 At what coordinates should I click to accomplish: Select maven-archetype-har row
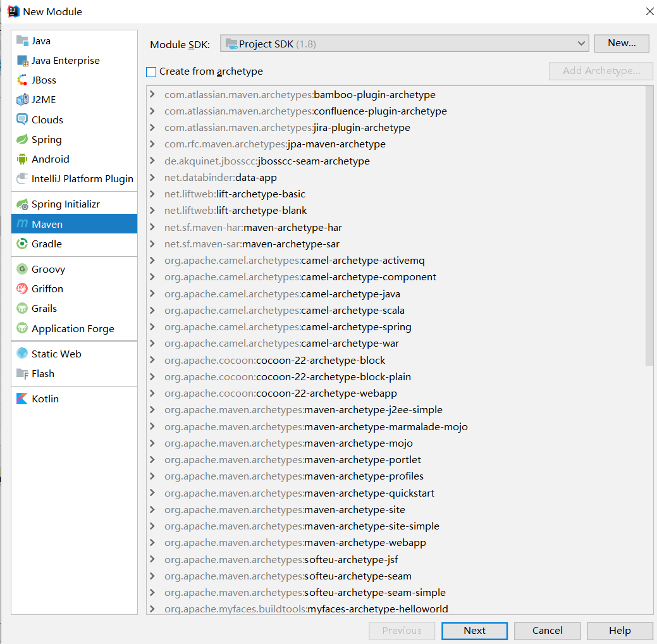(x=396, y=227)
